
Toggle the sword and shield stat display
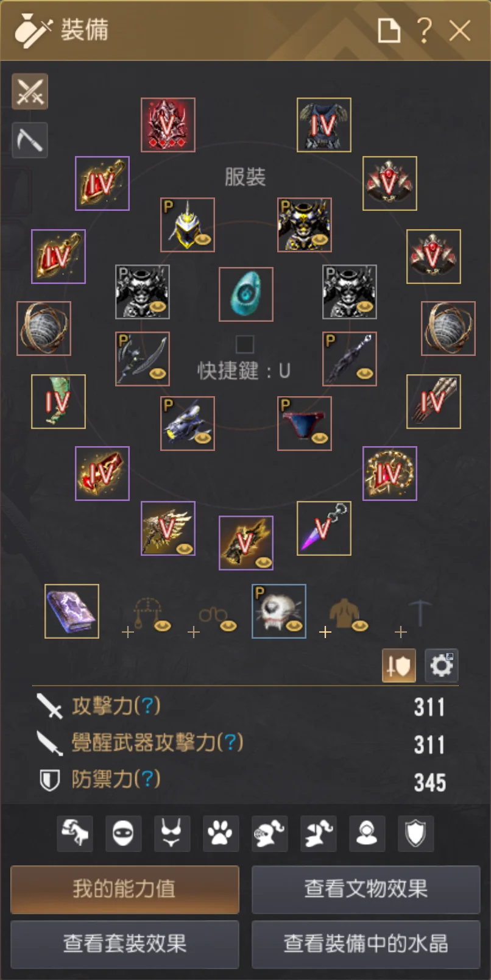pos(399,666)
